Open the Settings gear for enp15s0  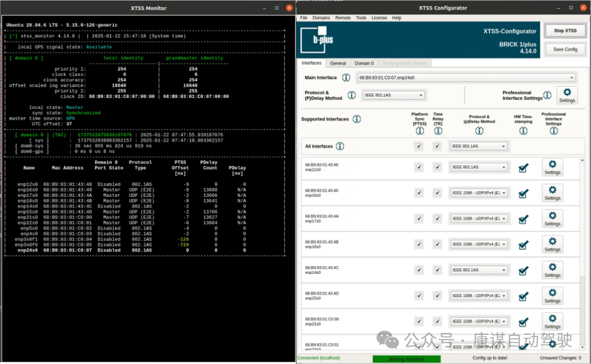coord(552,296)
